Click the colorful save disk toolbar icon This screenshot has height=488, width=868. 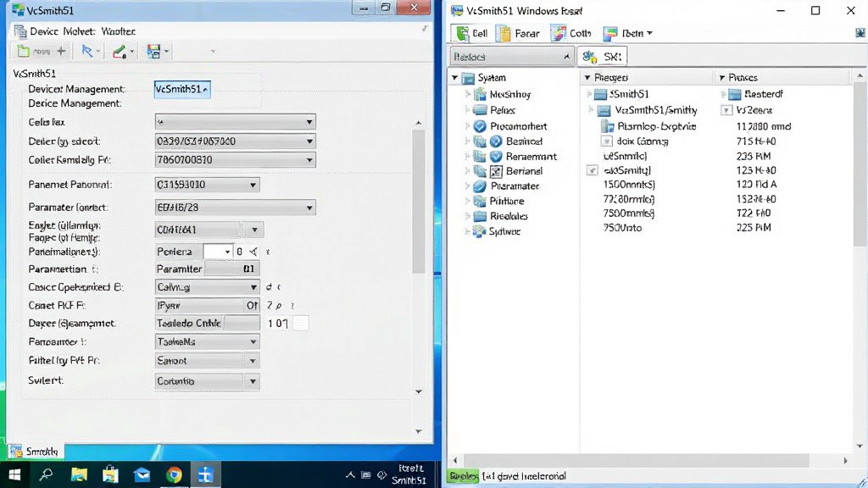(153, 52)
